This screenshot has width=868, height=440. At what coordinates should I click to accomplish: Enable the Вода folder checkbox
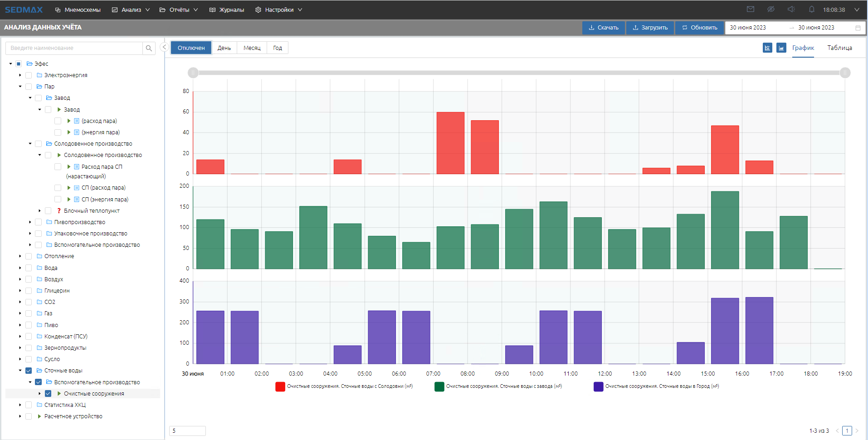[29, 268]
